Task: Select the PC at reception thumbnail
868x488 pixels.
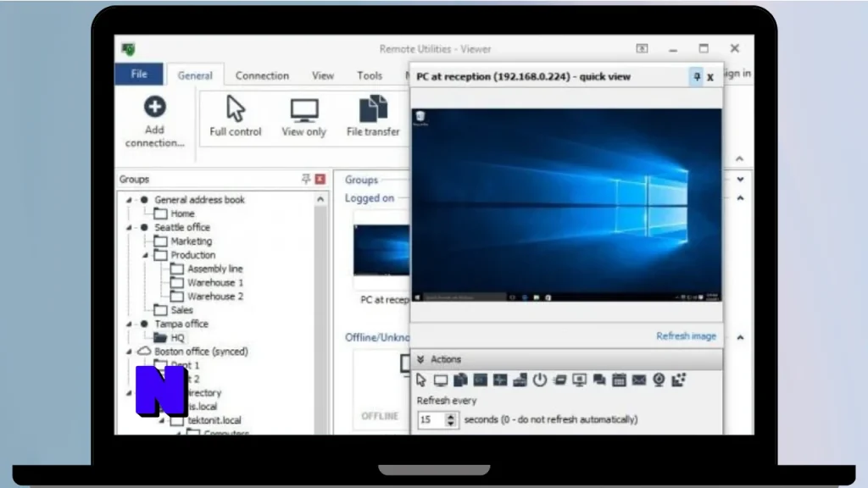Action: click(381, 250)
